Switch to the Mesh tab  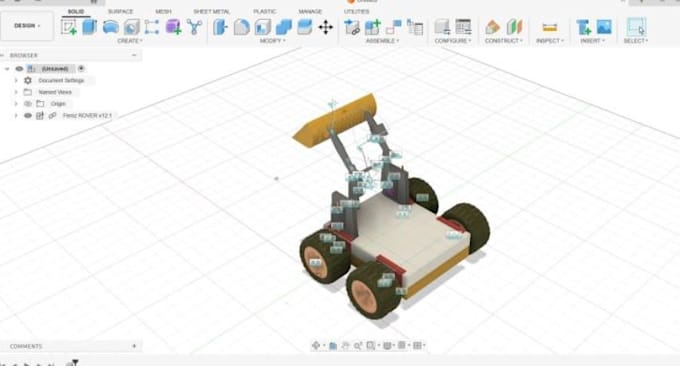coord(163,11)
